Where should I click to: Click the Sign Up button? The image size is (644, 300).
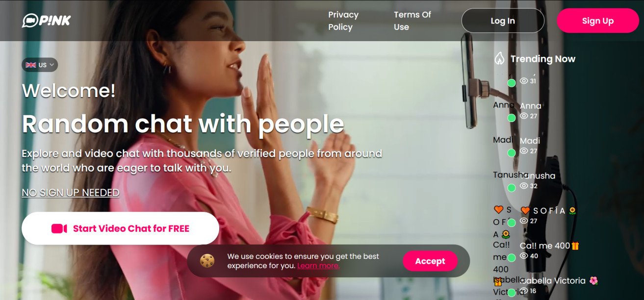pyautogui.click(x=597, y=21)
